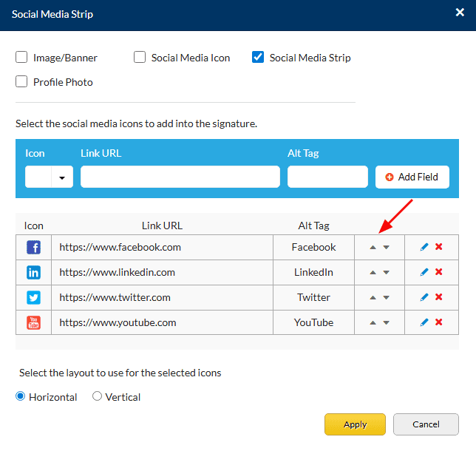This screenshot has height=451, width=476.
Task: Click the Cancel button
Action: coord(426,424)
